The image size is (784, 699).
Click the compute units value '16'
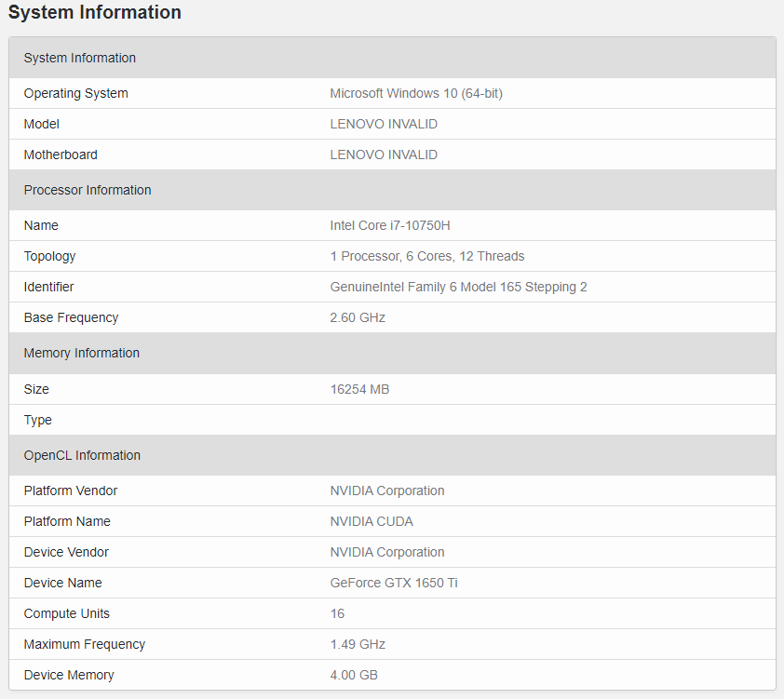click(x=337, y=613)
